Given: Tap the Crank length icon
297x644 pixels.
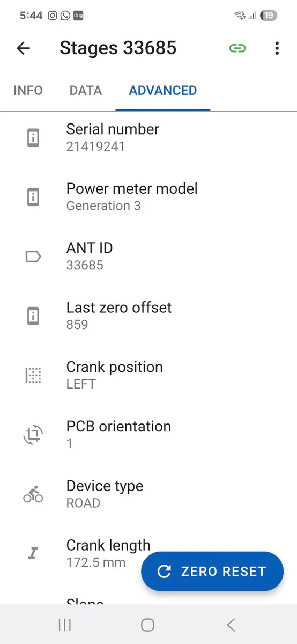Looking at the screenshot, I should [x=33, y=554].
